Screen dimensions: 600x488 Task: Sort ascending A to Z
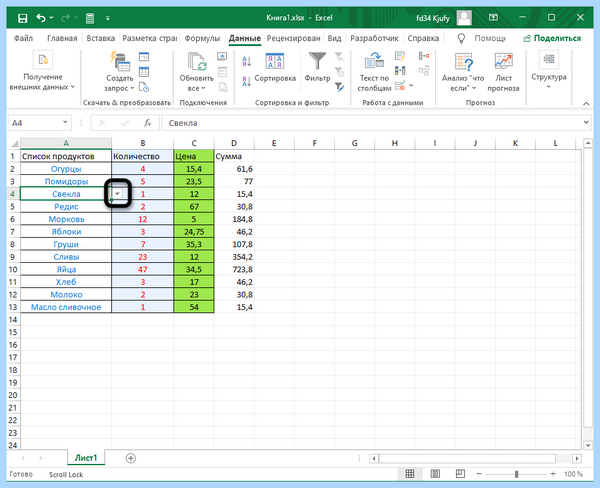click(x=246, y=61)
